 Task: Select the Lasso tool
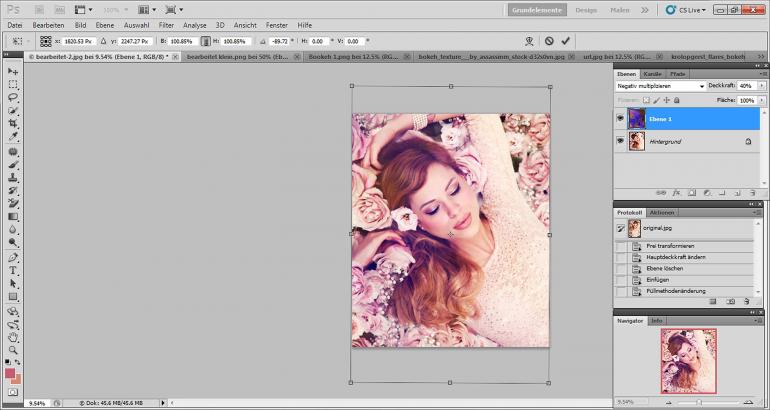[13, 97]
